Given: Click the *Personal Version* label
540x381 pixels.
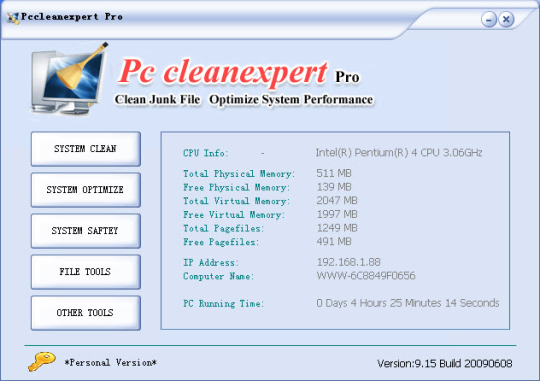Looking at the screenshot, I should click(x=111, y=363).
